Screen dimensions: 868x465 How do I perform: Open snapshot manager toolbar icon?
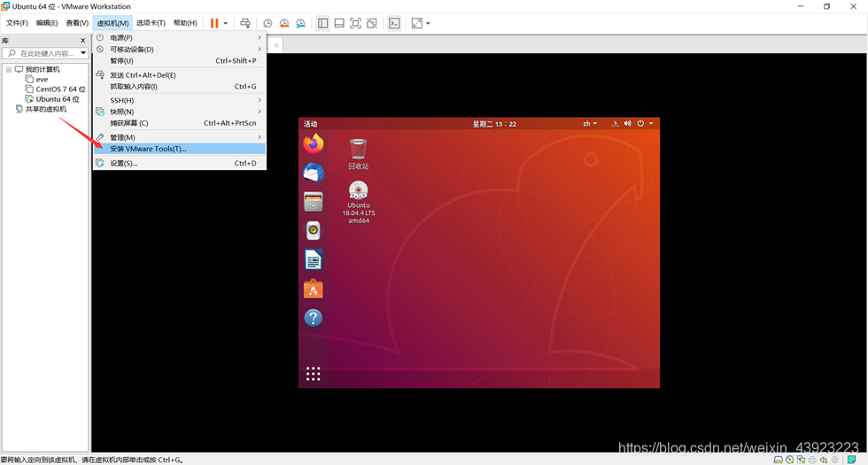[300, 23]
